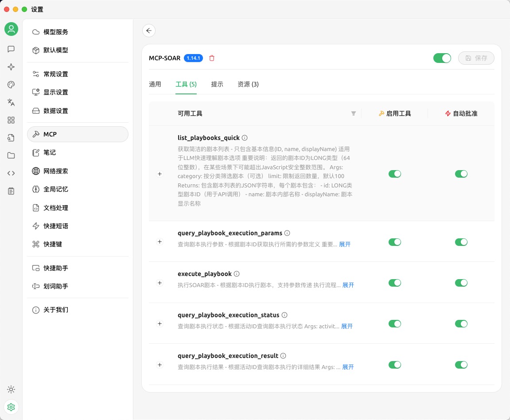Toggle enable tool for execute_playbook
Viewport: 510px width, 420px height.
pyautogui.click(x=394, y=283)
